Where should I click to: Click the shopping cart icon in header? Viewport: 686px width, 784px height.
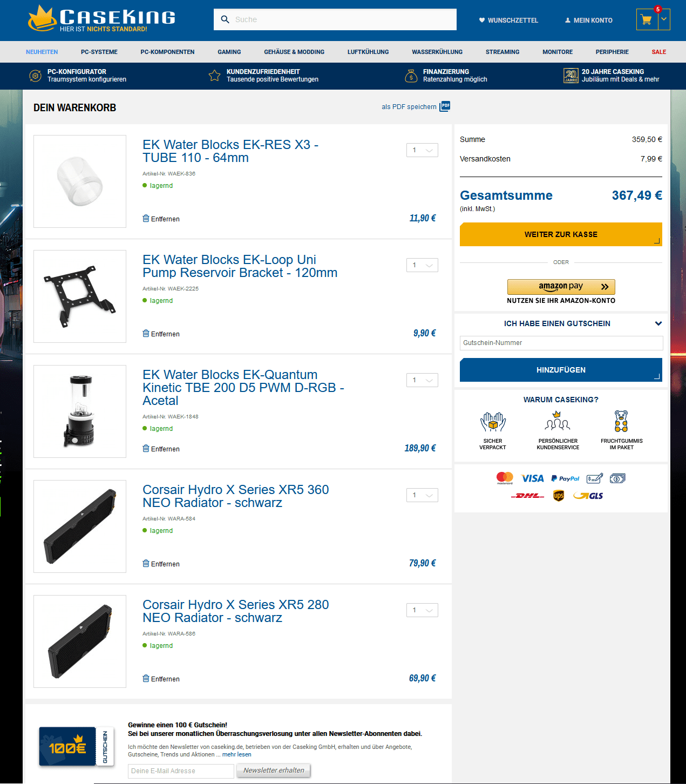click(x=647, y=20)
